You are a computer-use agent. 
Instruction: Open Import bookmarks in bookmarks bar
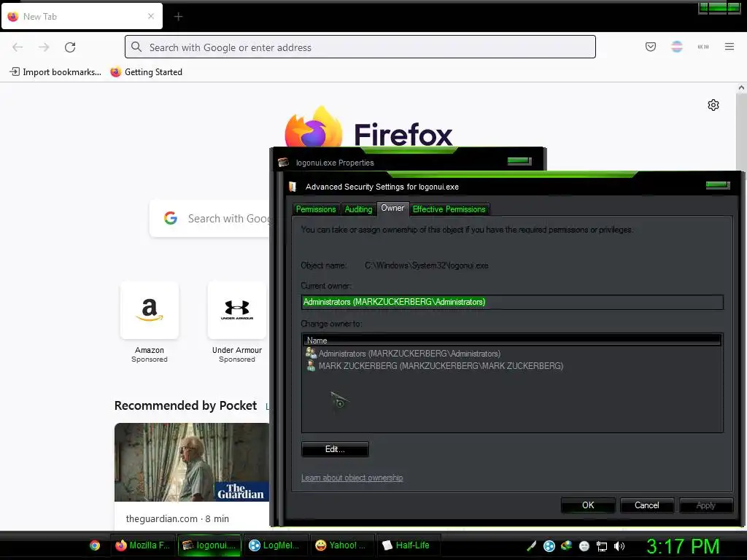tap(55, 72)
